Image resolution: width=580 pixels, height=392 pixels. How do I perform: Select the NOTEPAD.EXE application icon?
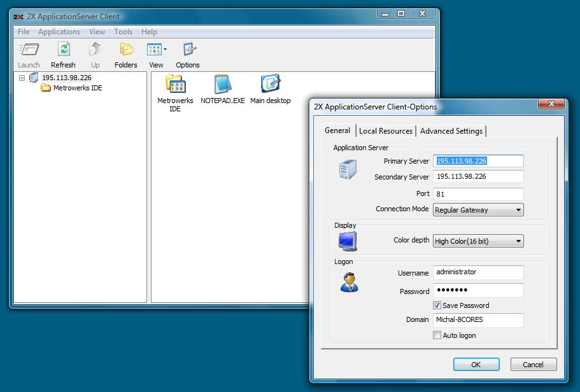(223, 84)
